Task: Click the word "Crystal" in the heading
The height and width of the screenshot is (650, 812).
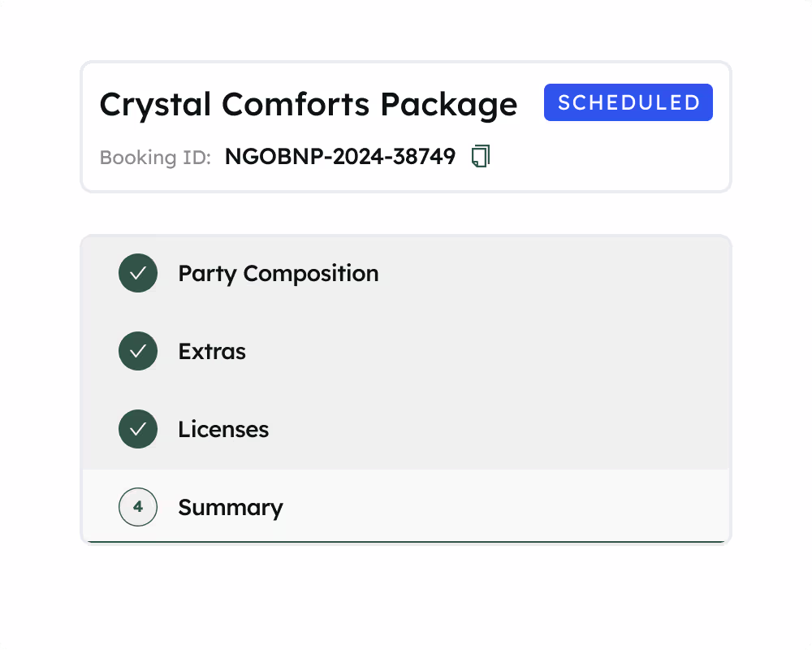Action: tap(155, 105)
